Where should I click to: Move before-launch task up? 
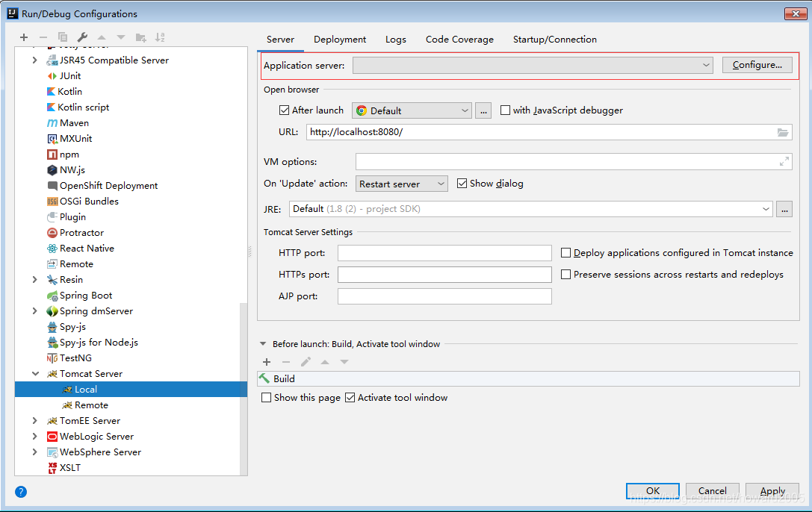325,362
